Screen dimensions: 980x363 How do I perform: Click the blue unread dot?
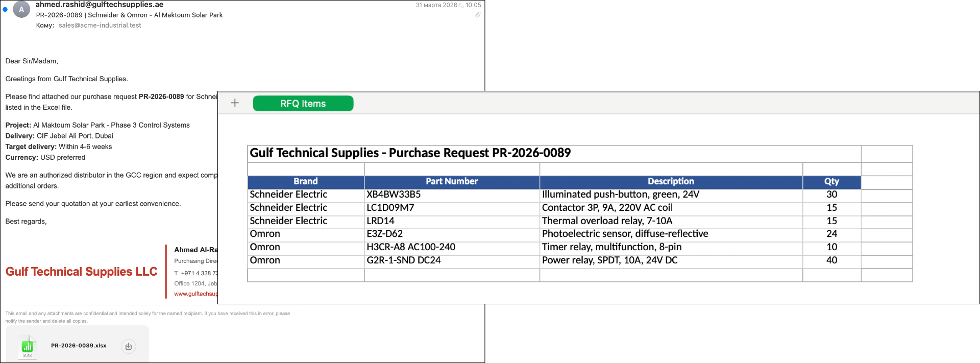pos(5,9)
